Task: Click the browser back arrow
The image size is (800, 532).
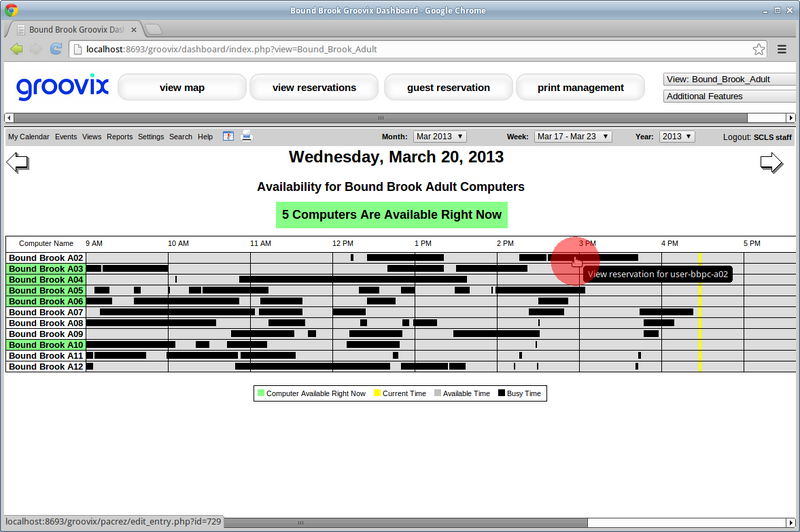Action: (x=17, y=49)
